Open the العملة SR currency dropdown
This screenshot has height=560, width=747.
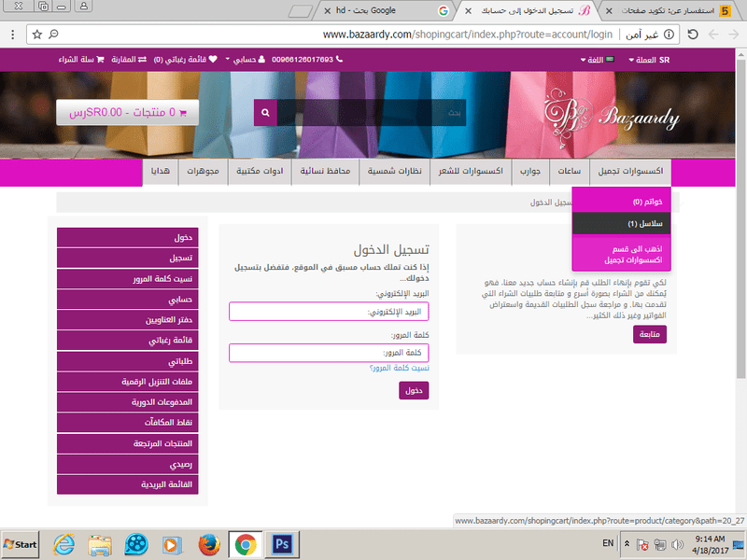click(649, 60)
